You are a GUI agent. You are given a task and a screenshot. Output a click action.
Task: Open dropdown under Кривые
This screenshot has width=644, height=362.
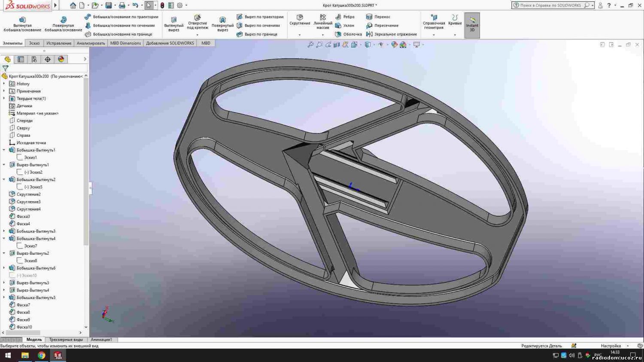coord(455,35)
